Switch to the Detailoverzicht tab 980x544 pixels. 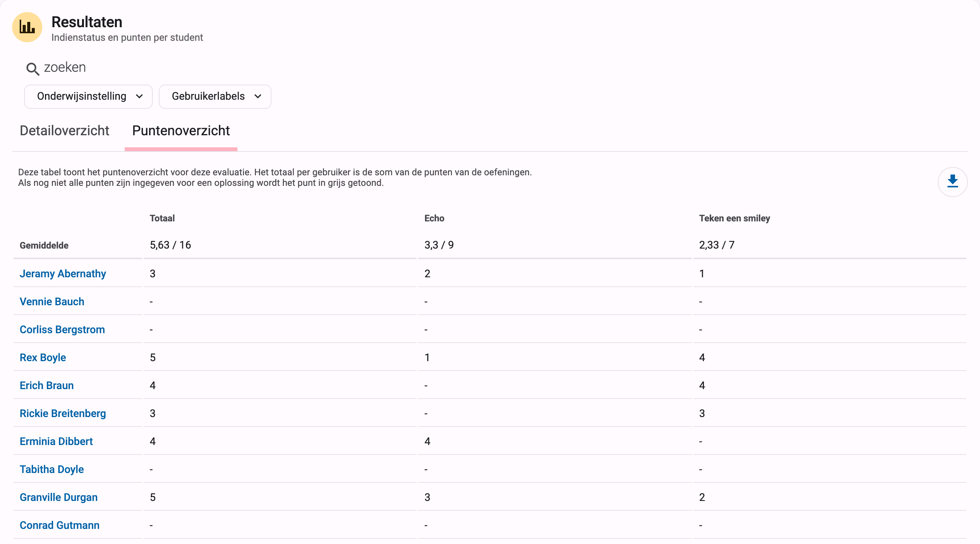coord(64,131)
